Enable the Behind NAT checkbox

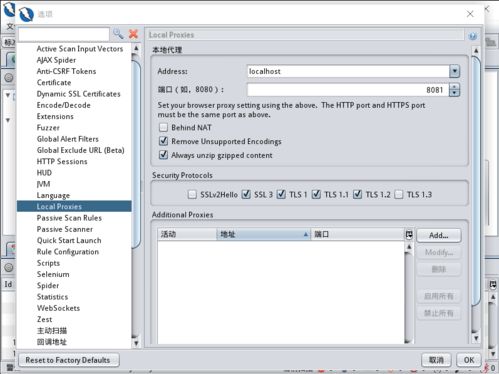click(x=163, y=127)
